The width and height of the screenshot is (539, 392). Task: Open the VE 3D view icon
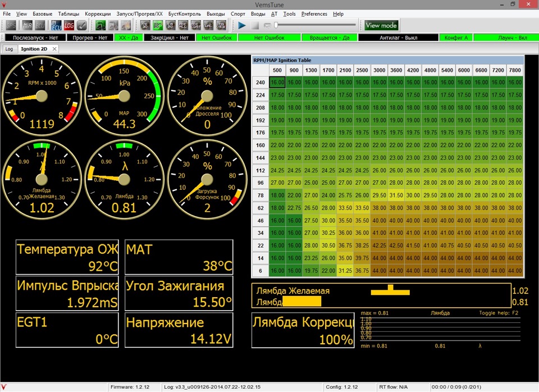coord(145,25)
